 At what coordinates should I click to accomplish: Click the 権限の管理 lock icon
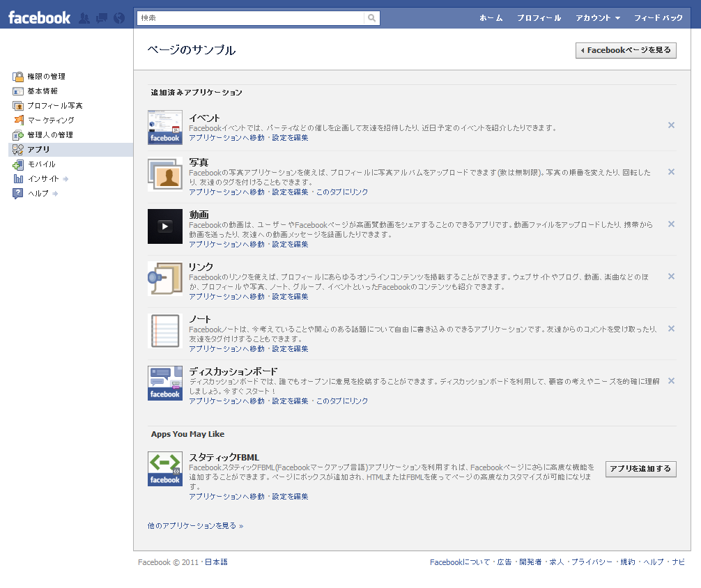point(18,77)
